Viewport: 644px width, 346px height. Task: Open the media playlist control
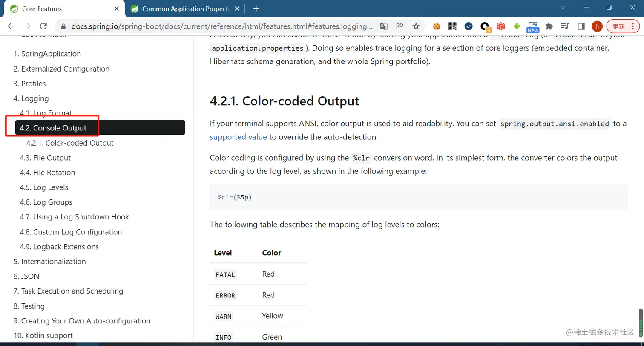pos(565,26)
